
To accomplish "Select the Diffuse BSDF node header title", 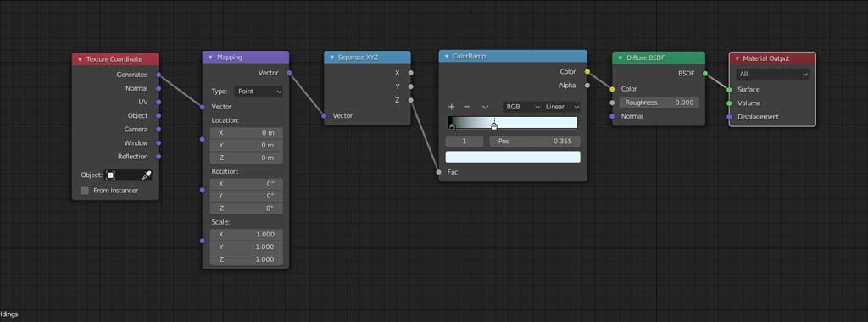I will [645, 58].
